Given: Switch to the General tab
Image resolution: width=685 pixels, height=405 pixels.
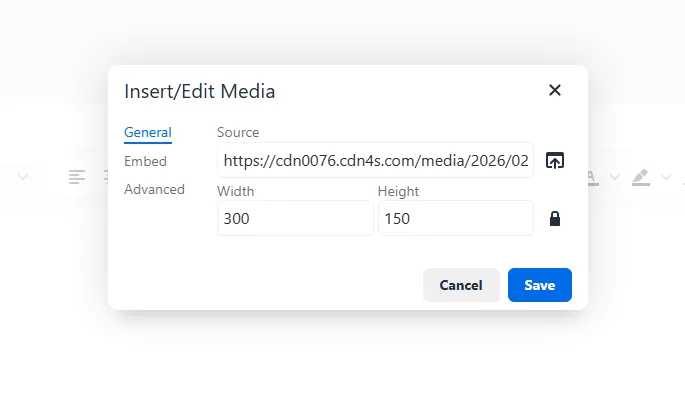Looking at the screenshot, I should 148,132.
